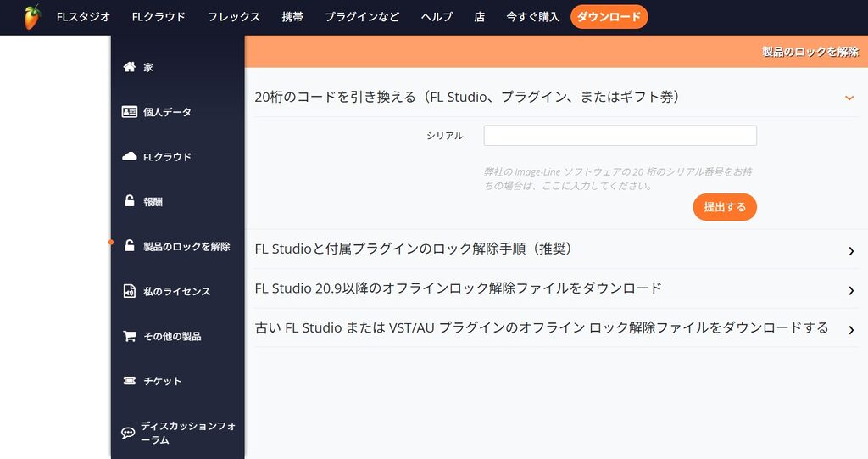Click the 今すぐ購入 link
868x459 pixels.
(x=532, y=17)
